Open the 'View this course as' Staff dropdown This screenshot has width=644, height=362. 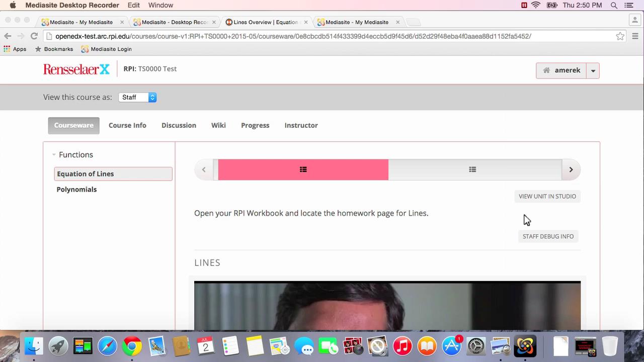pyautogui.click(x=137, y=97)
